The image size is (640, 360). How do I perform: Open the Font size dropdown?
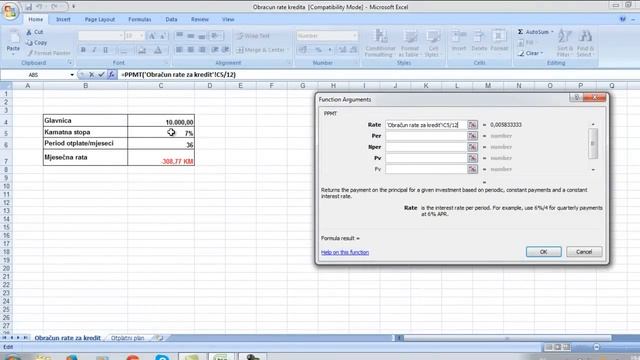(141, 36)
